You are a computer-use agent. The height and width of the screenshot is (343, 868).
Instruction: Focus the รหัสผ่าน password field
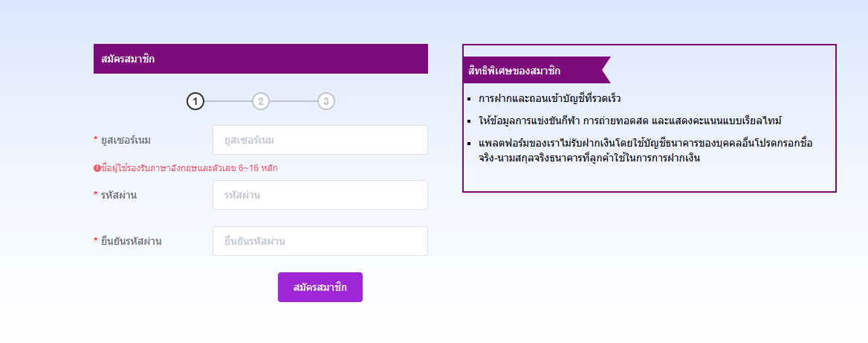pyautogui.click(x=320, y=195)
